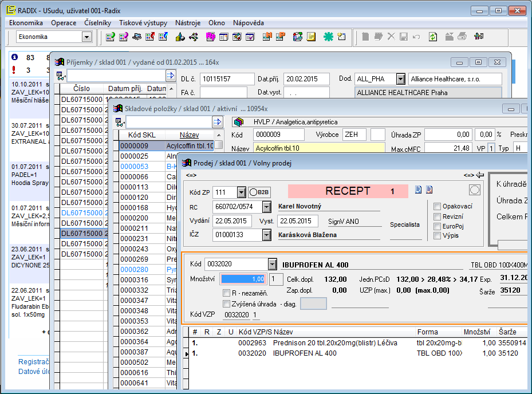Click the green refresh toolbar icon
532x394 pixels.
pyautogui.click(x=433, y=37)
